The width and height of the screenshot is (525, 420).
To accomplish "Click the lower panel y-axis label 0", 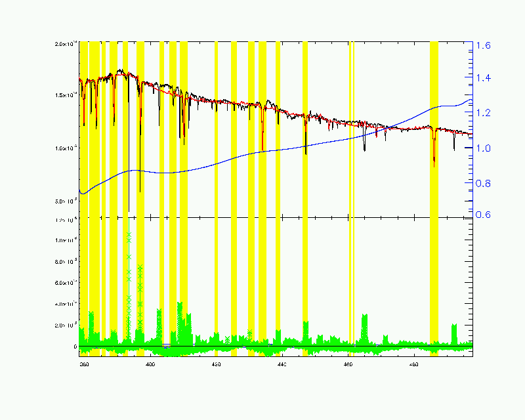I will (75, 346).
